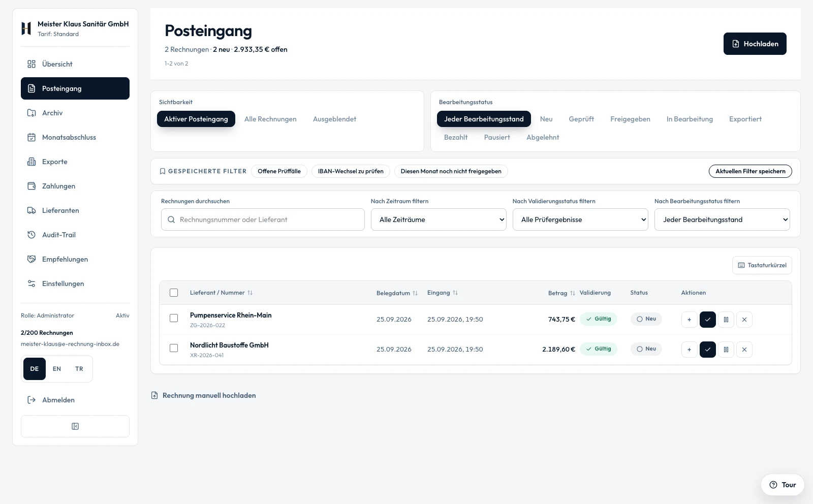
Task: Tick the checkbox for Pumpenservice Rhein-Main
Action: [x=174, y=318]
